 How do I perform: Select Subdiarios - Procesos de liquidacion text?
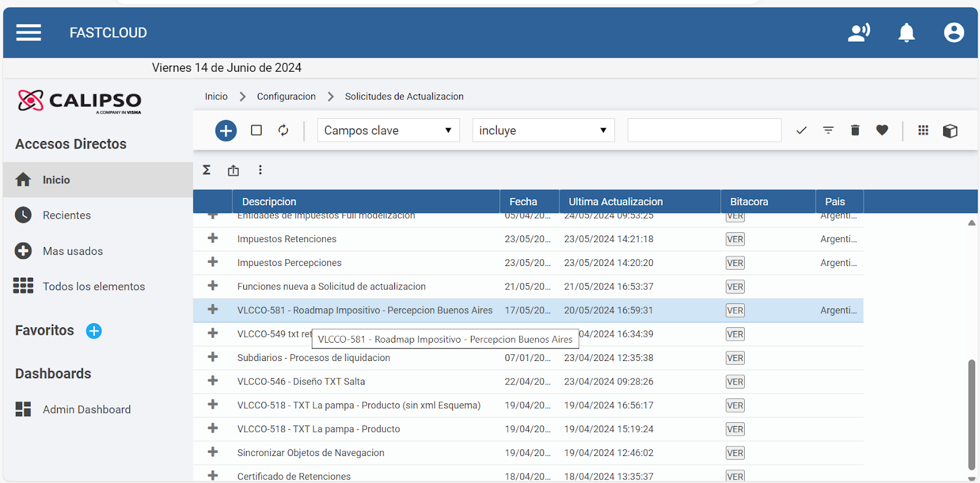tap(314, 358)
